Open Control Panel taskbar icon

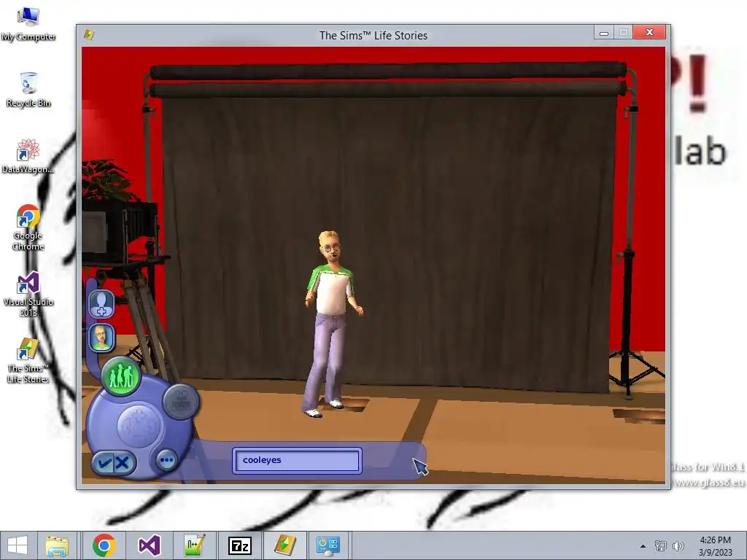pos(328,545)
